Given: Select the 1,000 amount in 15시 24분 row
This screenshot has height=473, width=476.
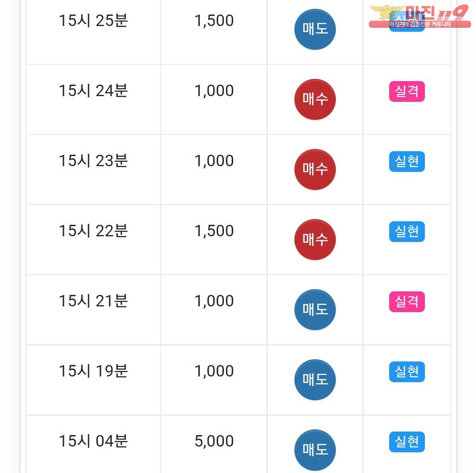Looking at the screenshot, I should [x=214, y=91].
